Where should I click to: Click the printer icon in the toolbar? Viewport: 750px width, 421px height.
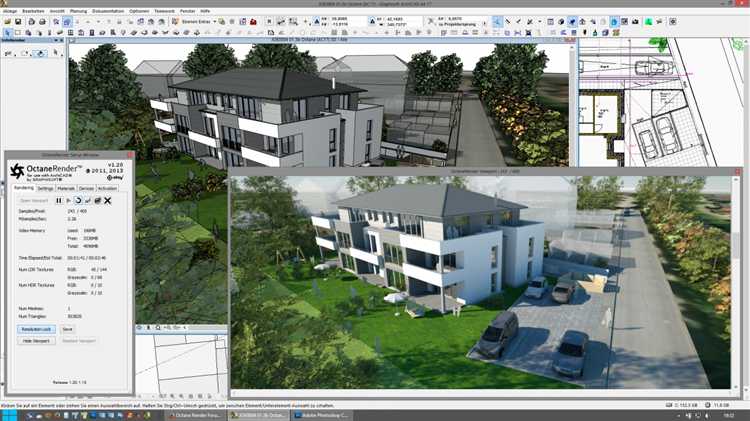click(x=42, y=22)
